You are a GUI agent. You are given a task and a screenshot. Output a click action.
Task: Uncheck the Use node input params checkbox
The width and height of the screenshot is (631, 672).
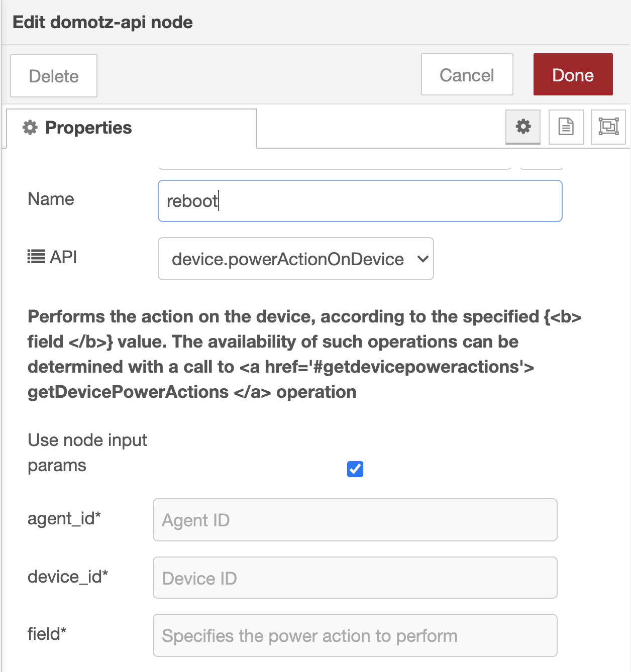point(355,469)
